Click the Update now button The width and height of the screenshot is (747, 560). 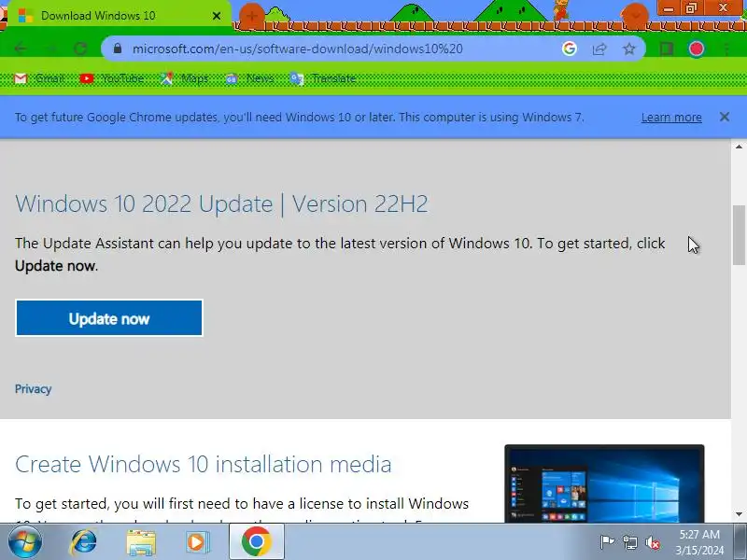(109, 318)
